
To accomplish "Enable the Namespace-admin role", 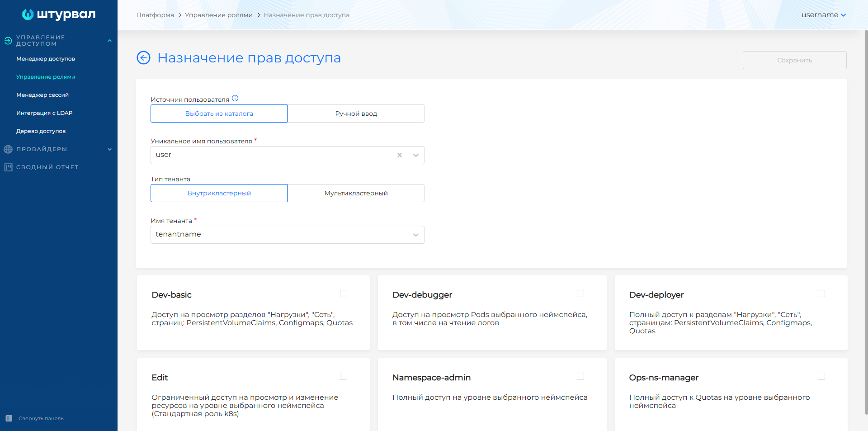I will click(580, 376).
